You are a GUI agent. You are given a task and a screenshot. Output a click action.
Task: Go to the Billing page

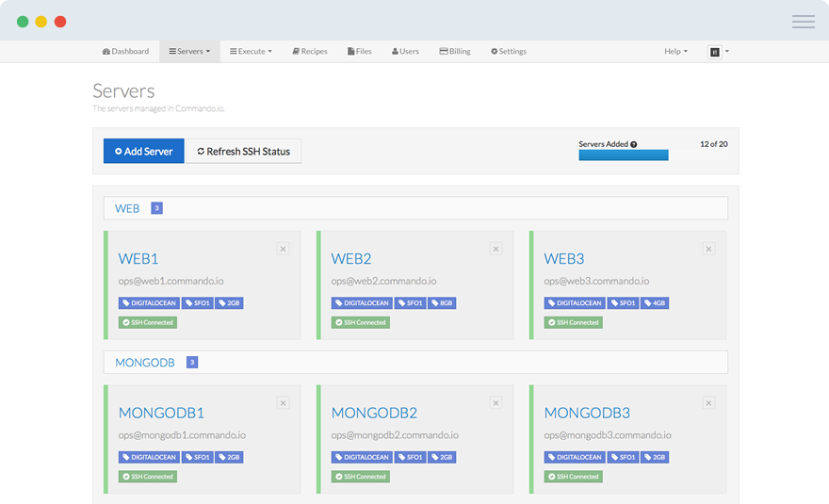[455, 51]
